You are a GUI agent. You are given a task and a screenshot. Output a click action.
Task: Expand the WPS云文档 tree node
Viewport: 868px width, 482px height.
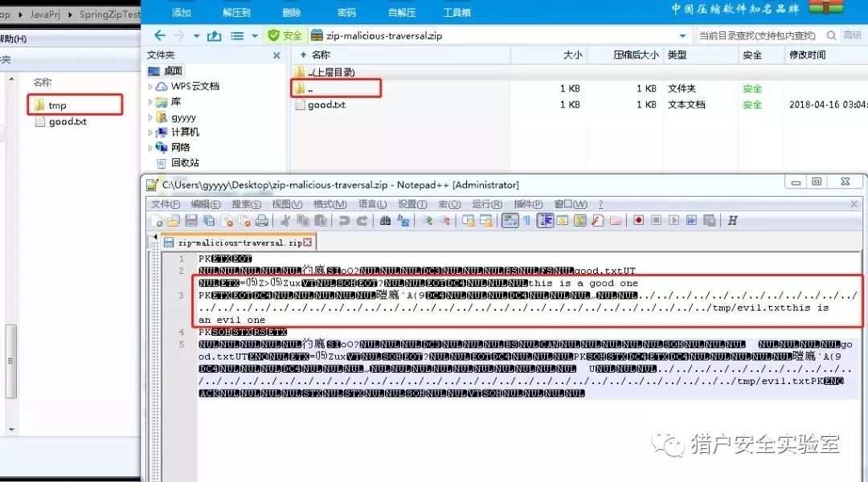(x=150, y=87)
